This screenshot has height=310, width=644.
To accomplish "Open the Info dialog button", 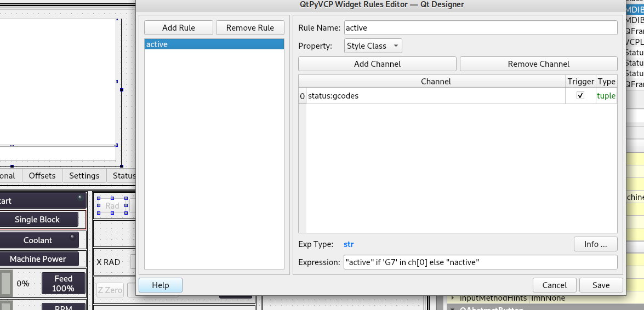I will tap(596, 244).
